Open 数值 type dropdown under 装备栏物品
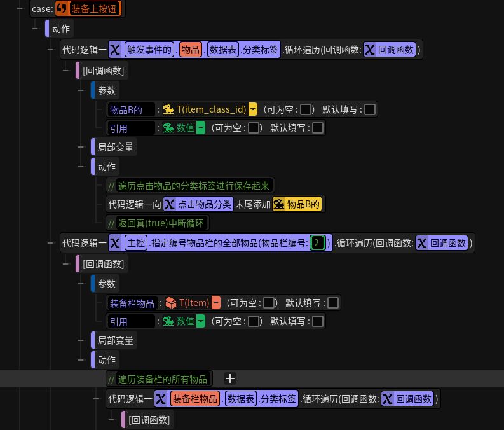 pyautogui.click(x=201, y=321)
